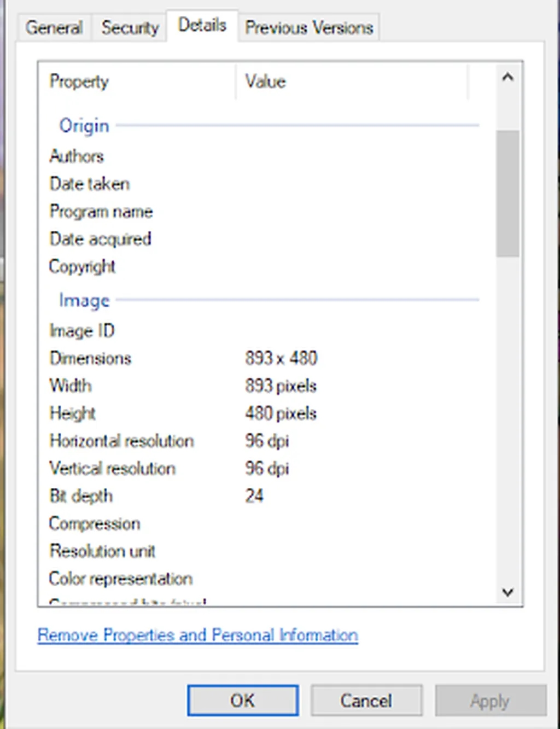Image resolution: width=560 pixels, height=729 pixels.
Task: Click the Date acquired property row
Action: click(100, 239)
